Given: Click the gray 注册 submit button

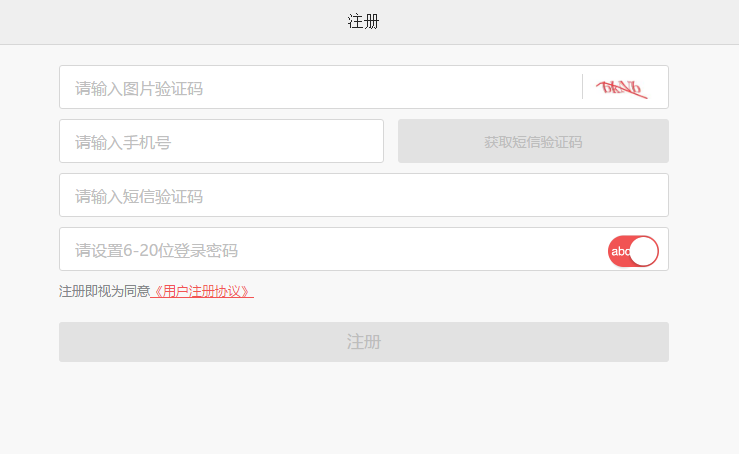Looking at the screenshot, I should 363,342.
